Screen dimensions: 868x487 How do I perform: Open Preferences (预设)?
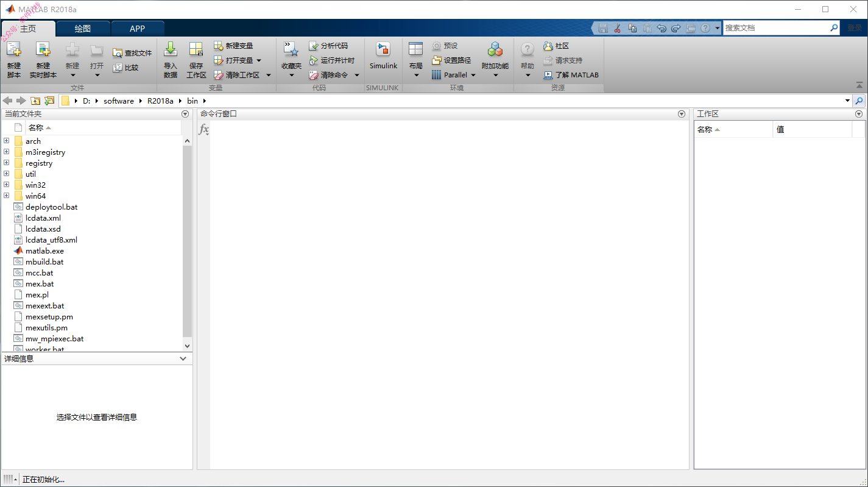coord(445,46)
